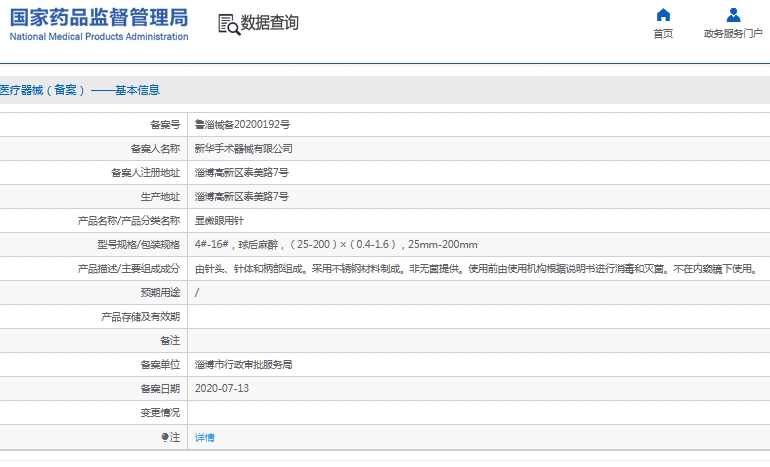Open the 详情 link in 注 row

(x=204, y=438)
